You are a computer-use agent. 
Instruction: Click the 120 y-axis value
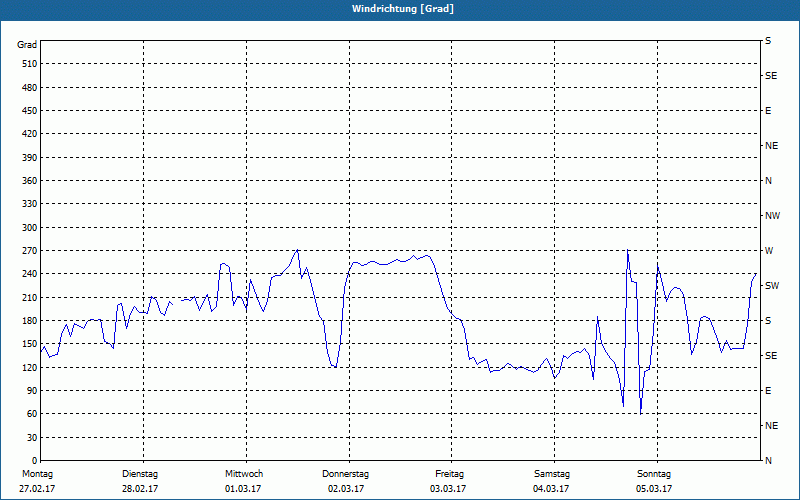(x=30, y=367)
